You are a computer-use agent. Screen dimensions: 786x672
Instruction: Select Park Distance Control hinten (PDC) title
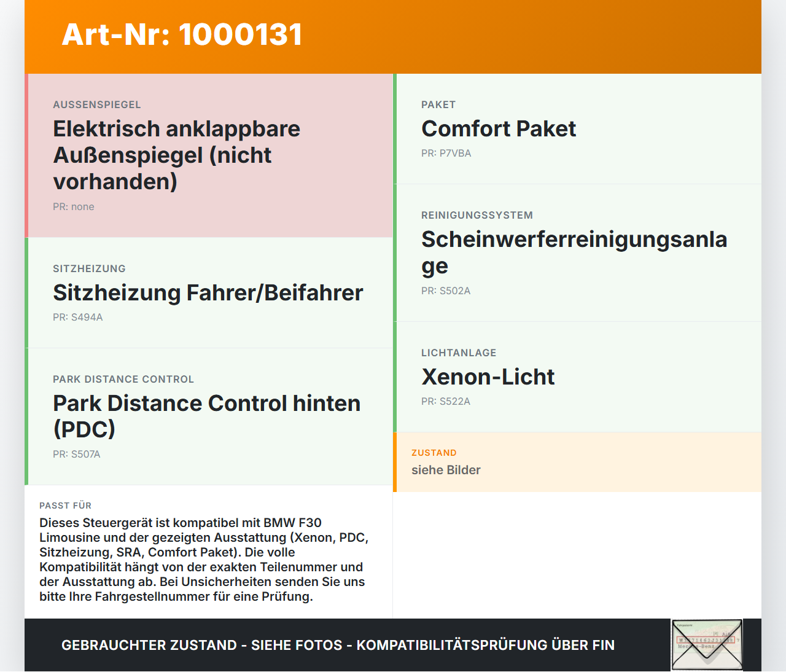click(206, 416)
